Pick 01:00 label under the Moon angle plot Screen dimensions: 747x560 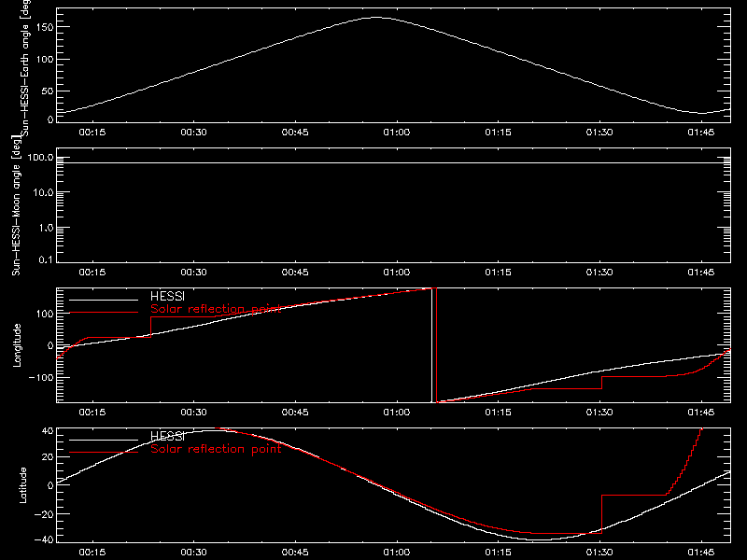point(396,273)
